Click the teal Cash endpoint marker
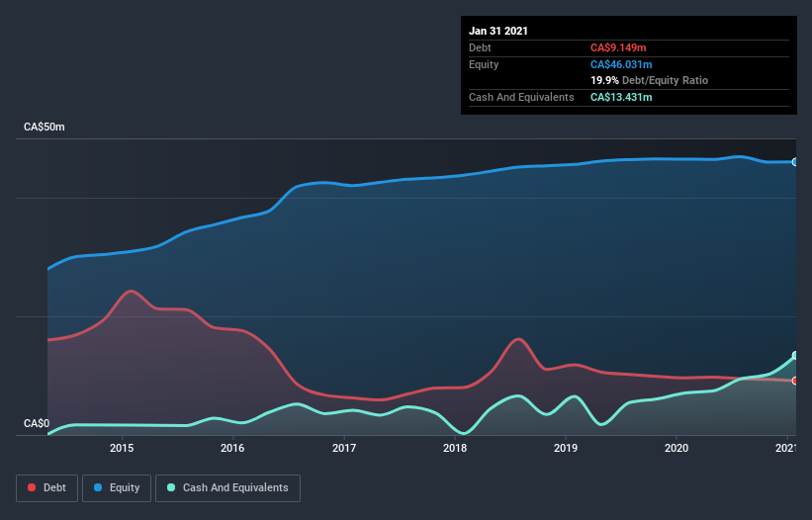This screenshot has width=812, height=520. (795, 356)
